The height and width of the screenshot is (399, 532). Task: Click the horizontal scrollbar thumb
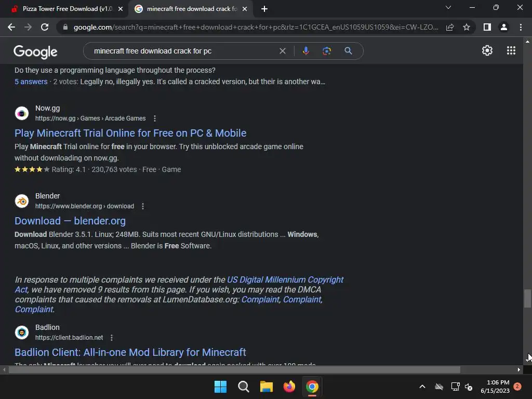click(234, 370)
